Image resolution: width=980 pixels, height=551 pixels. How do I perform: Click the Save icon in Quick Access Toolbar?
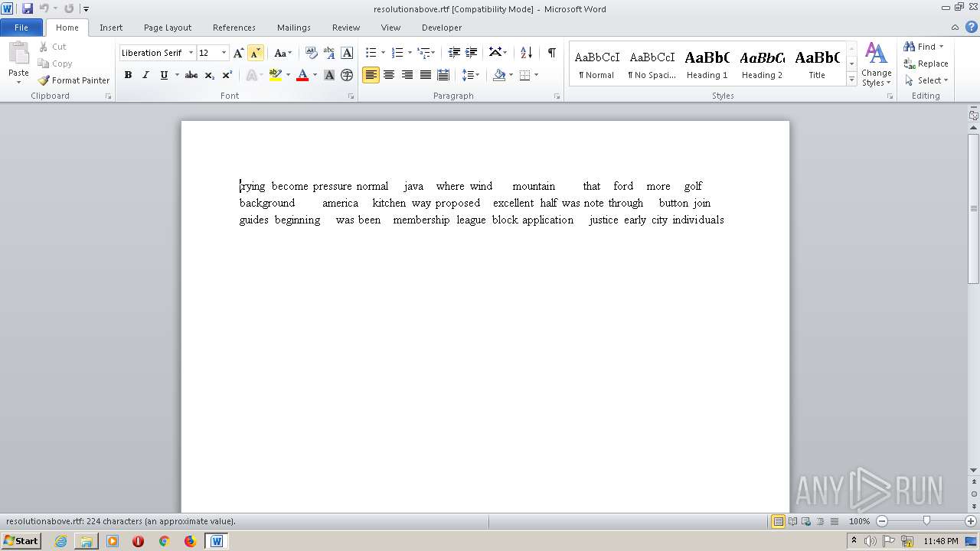(28, 8)
